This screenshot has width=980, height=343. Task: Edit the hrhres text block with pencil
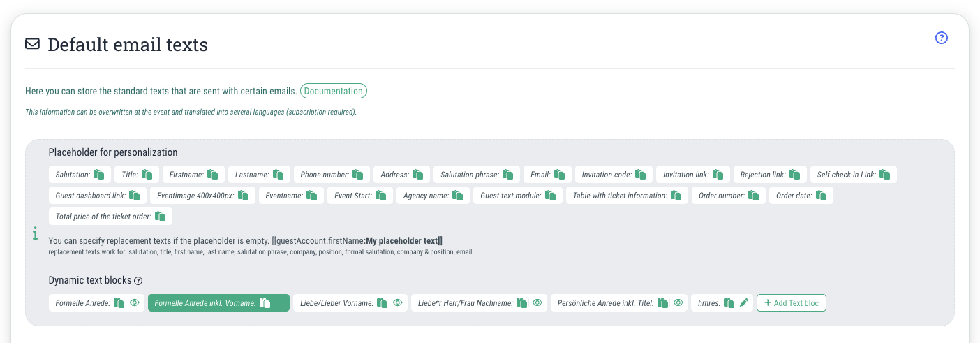coord(744,303)
